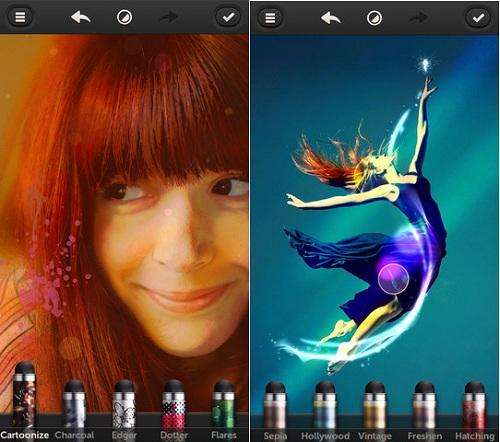Confirm with the checkmark in the left screen
This screenshot has width=500, height=442.
(x=228, y=17)
